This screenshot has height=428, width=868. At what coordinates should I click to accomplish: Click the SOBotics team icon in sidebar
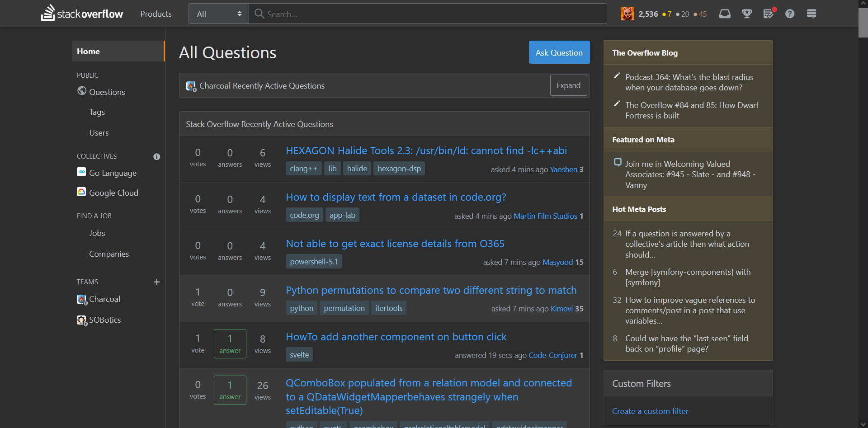(81, 320)
